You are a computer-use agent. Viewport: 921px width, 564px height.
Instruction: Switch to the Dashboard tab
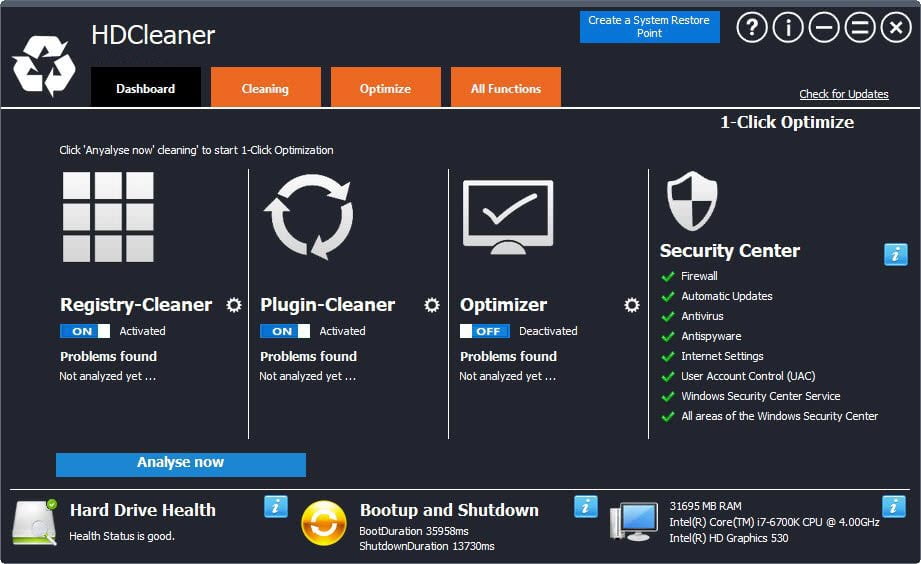click(x=146, y=87)
